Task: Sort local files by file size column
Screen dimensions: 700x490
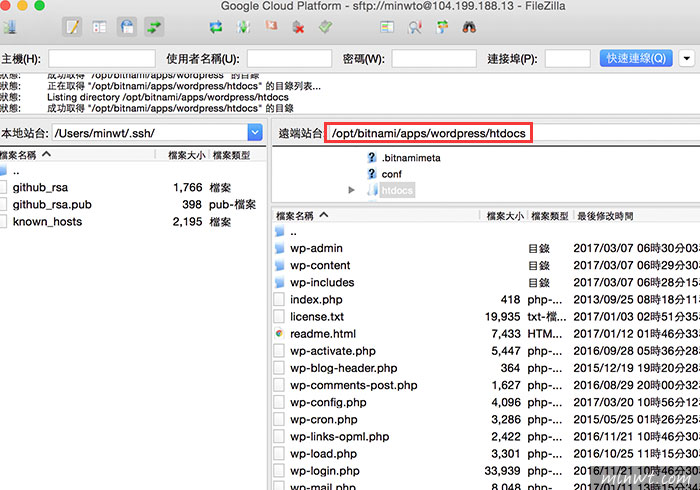Action: [x=187, y=155]
